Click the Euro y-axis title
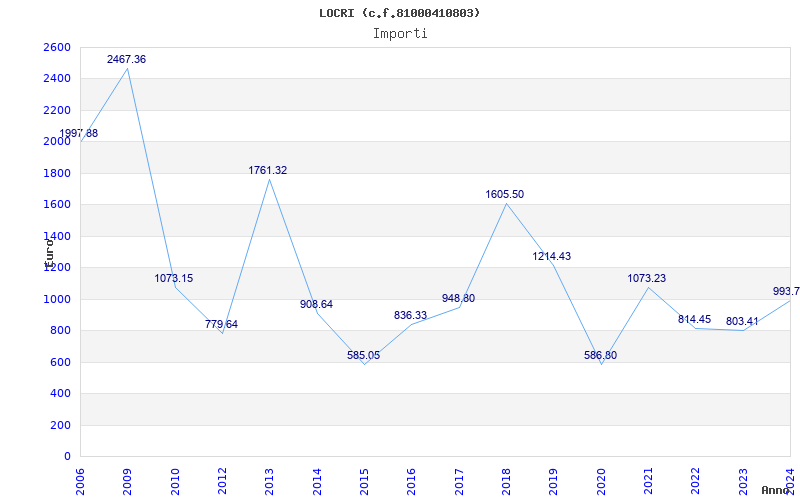The image size is (800, 500). pyautogui.click(x=49, y=254)
